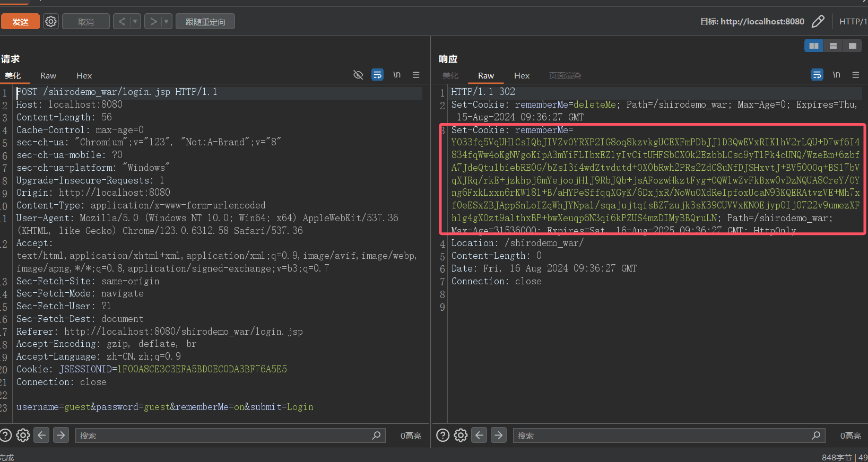Toggle \n non-printable characters in request

click(397, 75)
